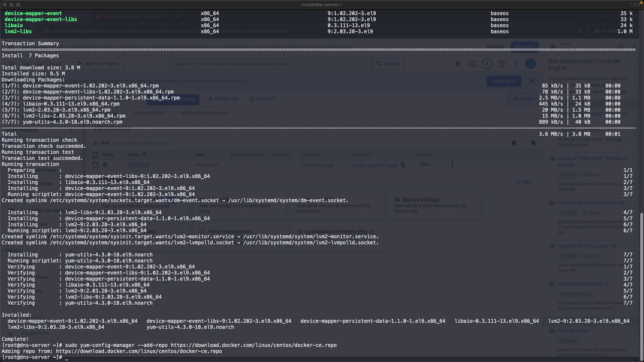Image resolution: width=644 pixels, height=362 pixels.
Task: Open the help question mark in console header
Action: coord(501,64)
